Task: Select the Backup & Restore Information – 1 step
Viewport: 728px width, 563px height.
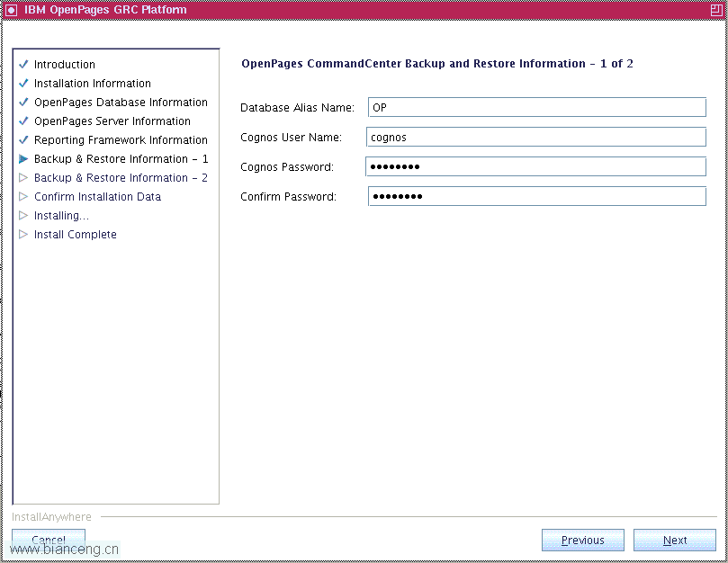Action: point(121,159)
